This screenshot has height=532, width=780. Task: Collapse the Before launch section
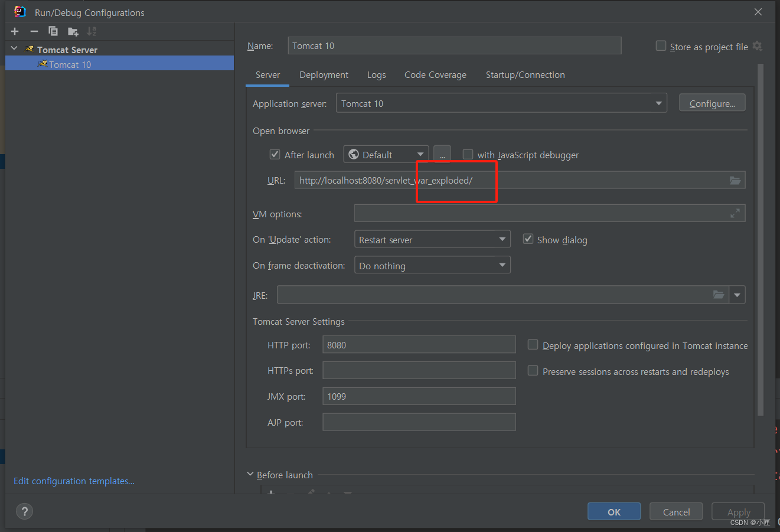250,474
